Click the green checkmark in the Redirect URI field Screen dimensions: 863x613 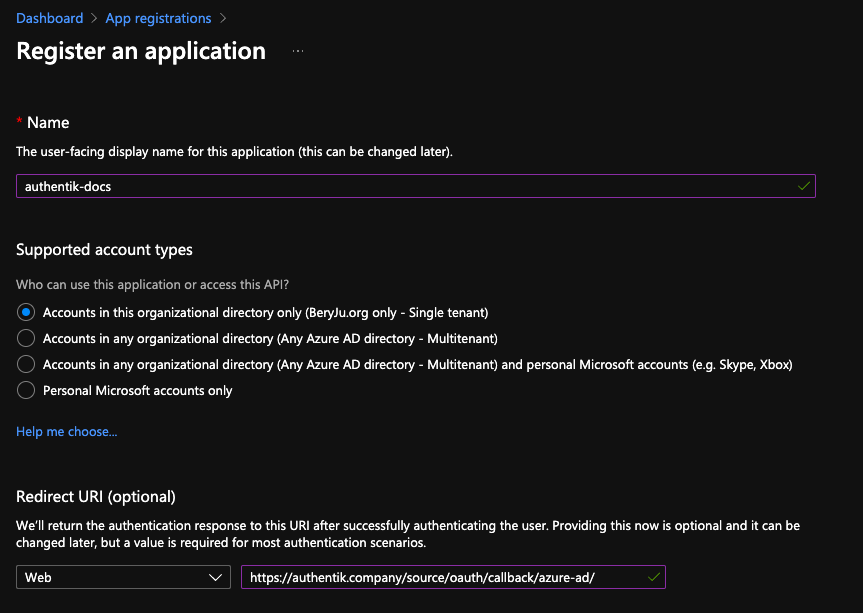(654, 577)
